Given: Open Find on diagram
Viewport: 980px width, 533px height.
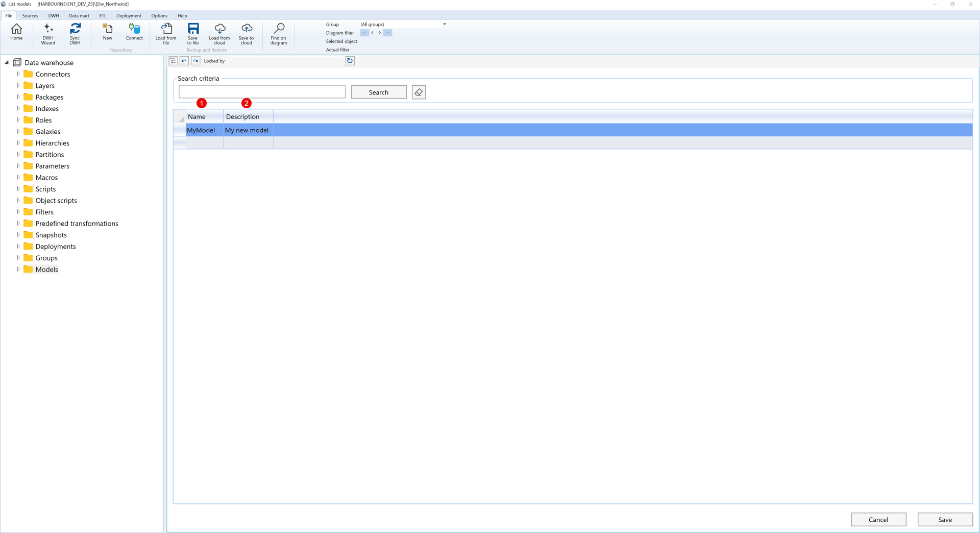Looking at the screenshot, I should [x=278, y=34].
